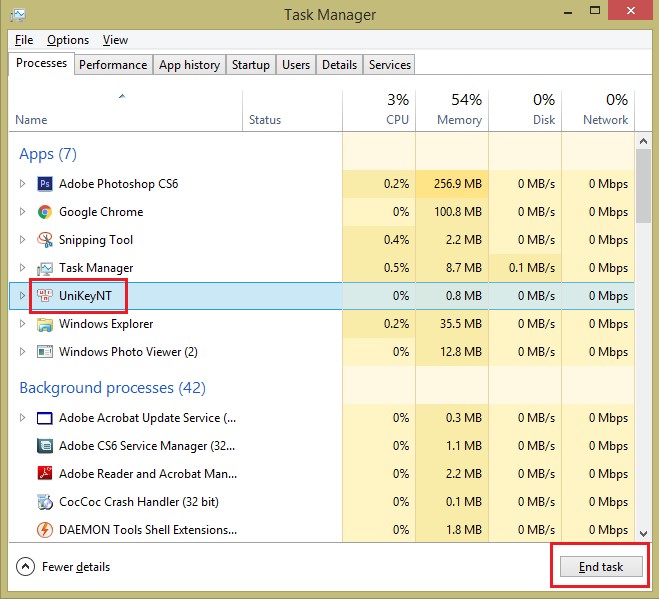Expand the Adobe Acrobat Update Service entry
Screen dimensions: 659x599
pyautogui.click(x=23, y=418)
